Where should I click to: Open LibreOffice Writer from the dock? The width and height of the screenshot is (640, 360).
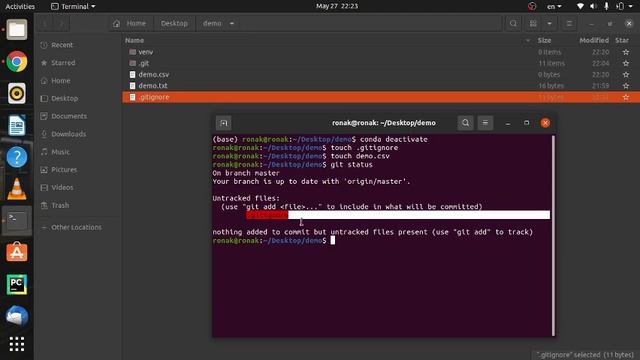pyautogui.click(x=17, y=125)
